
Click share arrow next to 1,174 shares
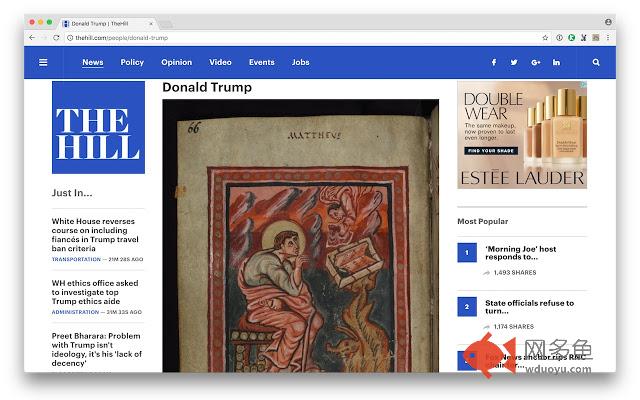coord(487,327)
